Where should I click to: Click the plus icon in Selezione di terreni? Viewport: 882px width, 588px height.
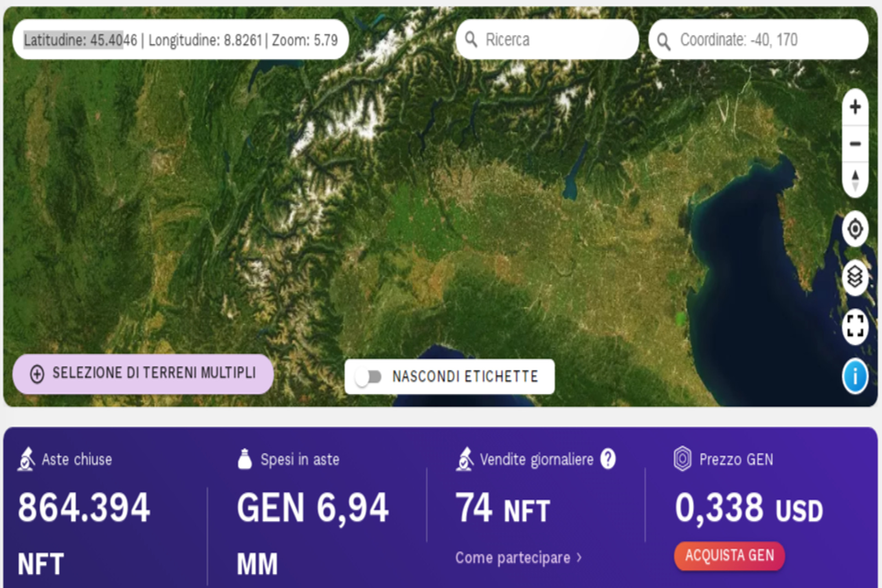37,374
